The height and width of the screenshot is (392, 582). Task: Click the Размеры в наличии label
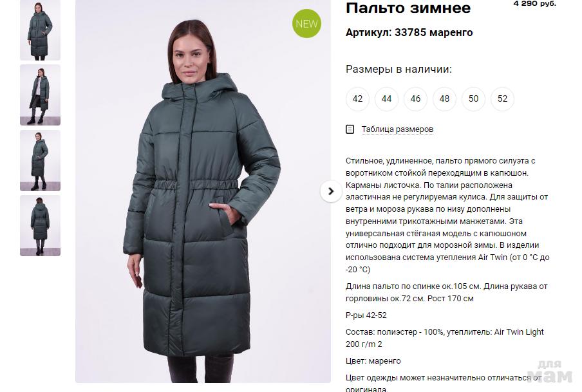pyautogui.click(x=399, y=69)
